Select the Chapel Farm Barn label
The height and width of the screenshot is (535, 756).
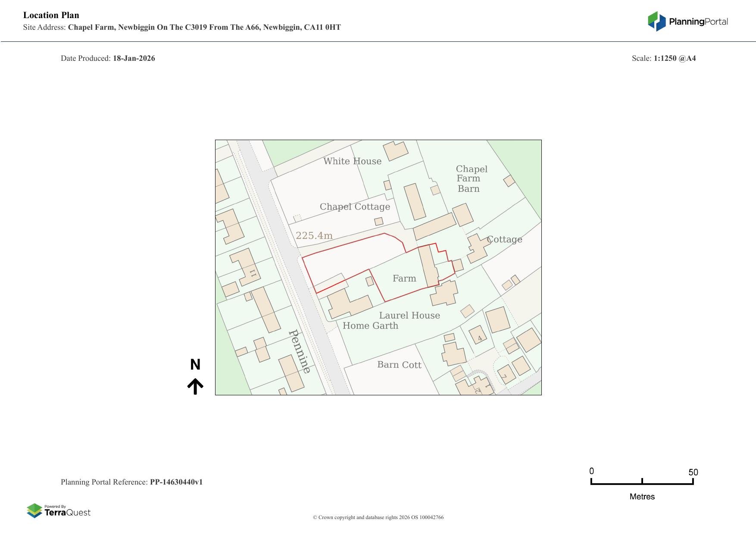(470, 179)
